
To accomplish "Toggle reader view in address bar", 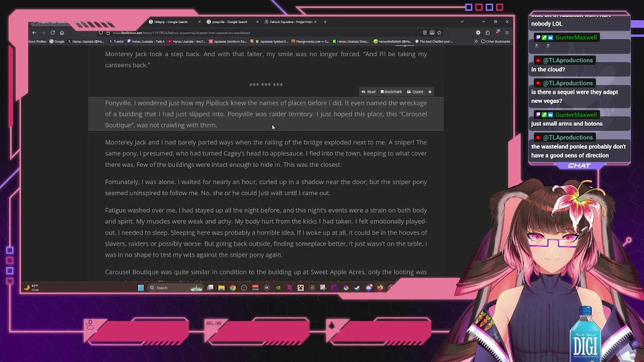I will (425, 33).
